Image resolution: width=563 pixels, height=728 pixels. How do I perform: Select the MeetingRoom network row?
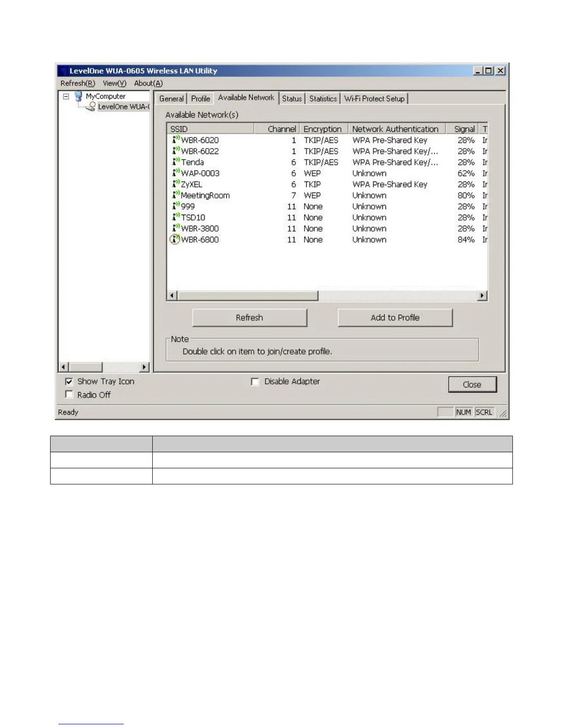(327, 195)
